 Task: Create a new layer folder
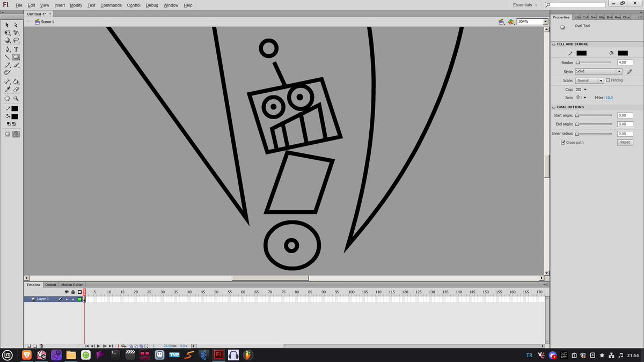pyautogui.click(x=35, y=346)
